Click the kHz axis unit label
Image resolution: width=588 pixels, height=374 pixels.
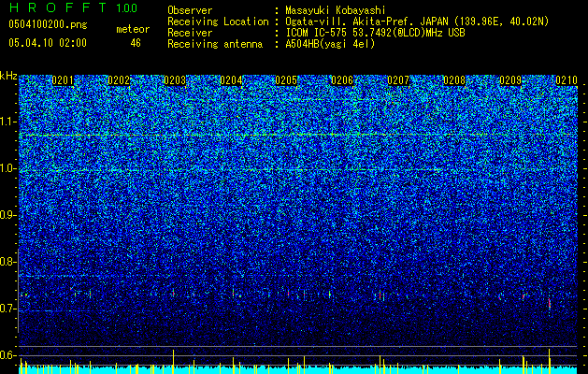(x=8, y=76)
